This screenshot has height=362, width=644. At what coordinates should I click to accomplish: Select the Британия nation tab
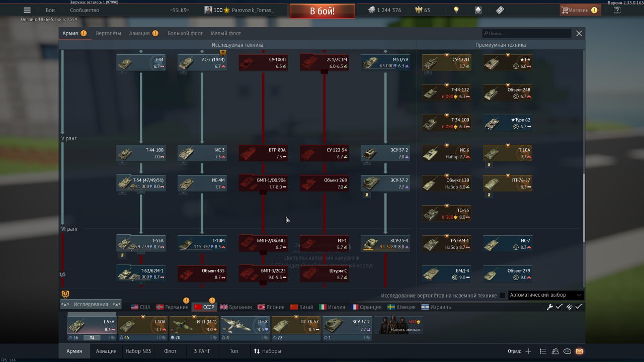(236, 307)
